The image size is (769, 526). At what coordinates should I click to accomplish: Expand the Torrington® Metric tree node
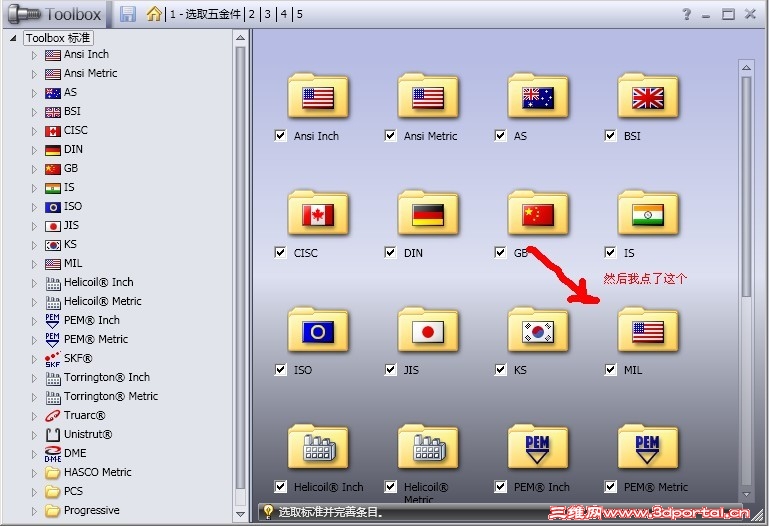pos(34,397)
